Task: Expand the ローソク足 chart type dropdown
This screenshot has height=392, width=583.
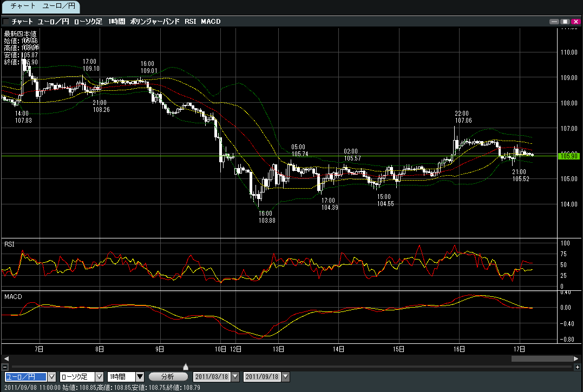Action: (x=99, y=377)
